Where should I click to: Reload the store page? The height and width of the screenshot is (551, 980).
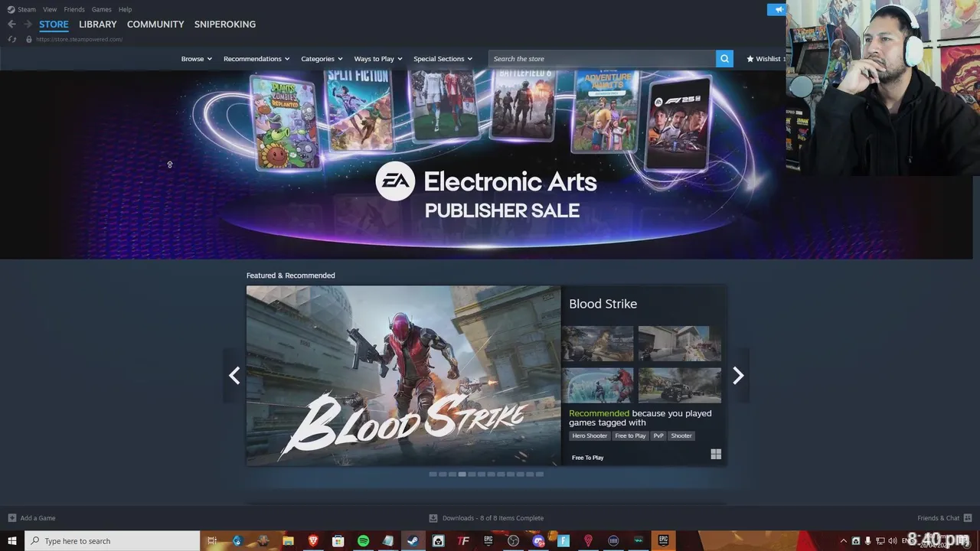(12, 39)
